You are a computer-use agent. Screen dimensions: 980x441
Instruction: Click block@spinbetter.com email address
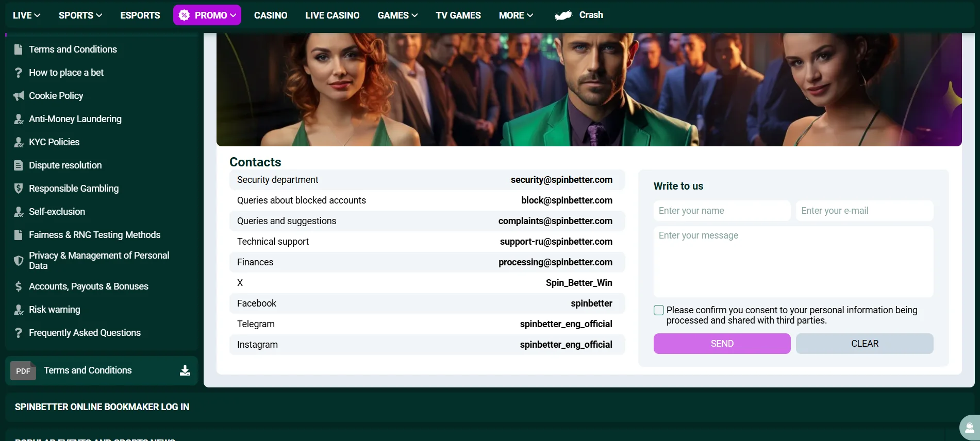coord(567,200)
